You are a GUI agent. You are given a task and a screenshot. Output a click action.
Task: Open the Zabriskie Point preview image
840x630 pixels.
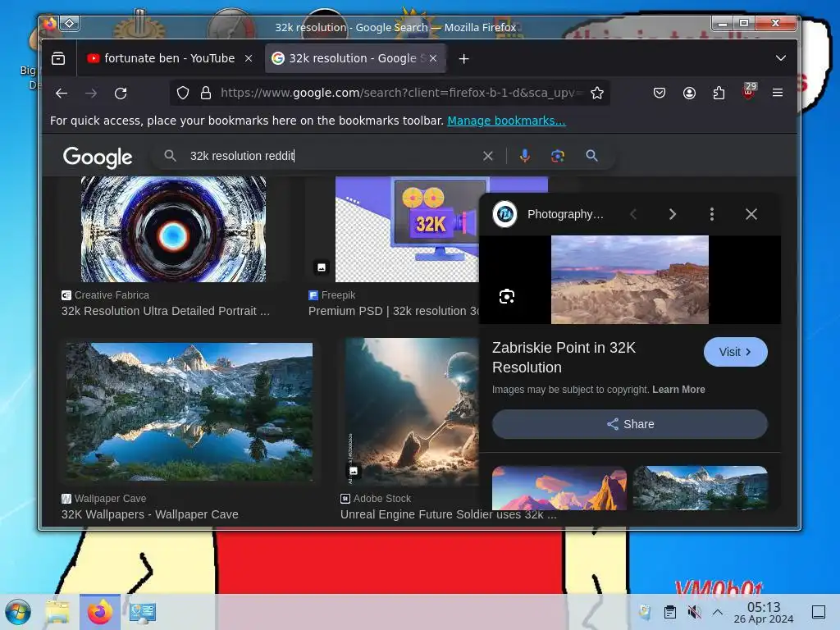[x=629, y=280]
